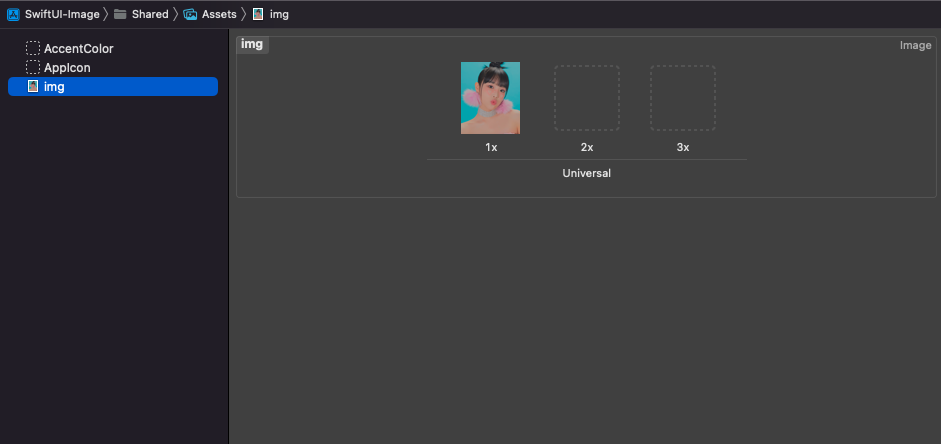The width and height of the screenshot is (941, 444).
Task: Click the AppIcon dashed placeholder icon
Action: pos(33,68)
